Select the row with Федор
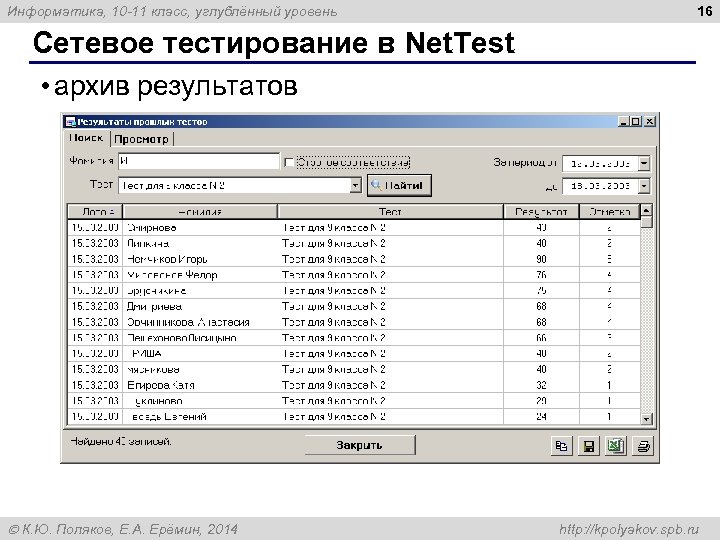This screenshot has height=540, width=720. coord(354,275)
